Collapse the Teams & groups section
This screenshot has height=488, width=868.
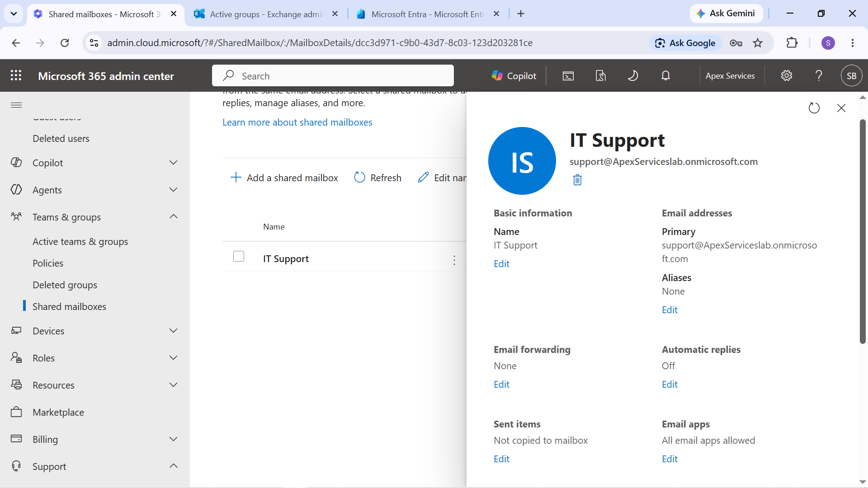point(173,217)
